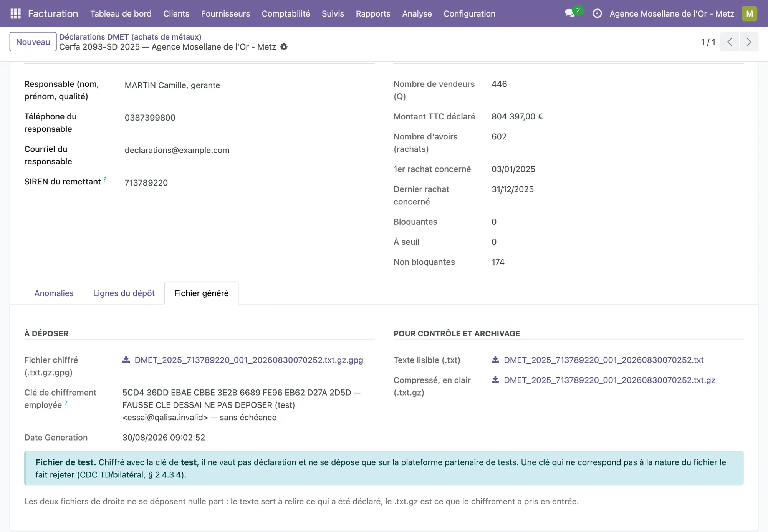Click the Courriel du responsable field
768x532 pixels.
[177, 150]
